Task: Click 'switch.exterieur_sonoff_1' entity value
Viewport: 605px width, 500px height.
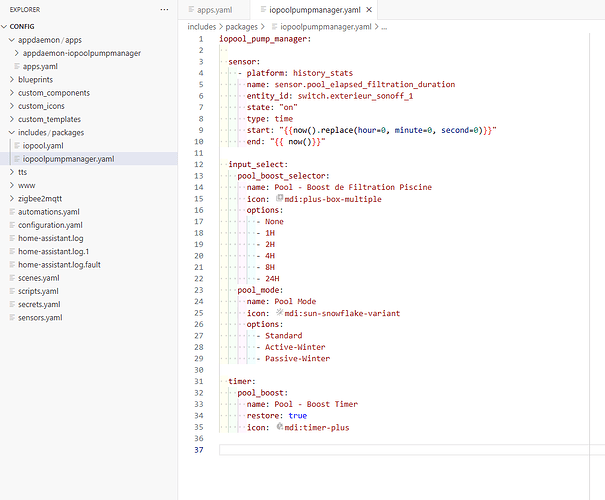Action: click(x=355, y=96)
